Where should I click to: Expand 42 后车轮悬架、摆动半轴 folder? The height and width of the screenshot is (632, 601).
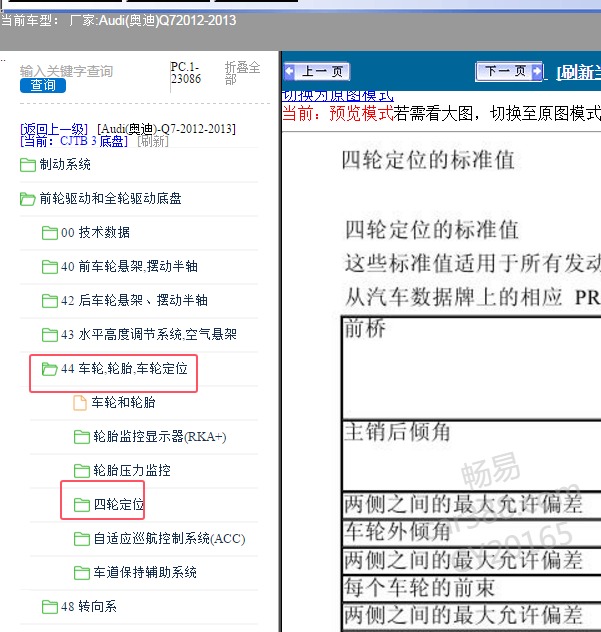click(x=134, y=300)
